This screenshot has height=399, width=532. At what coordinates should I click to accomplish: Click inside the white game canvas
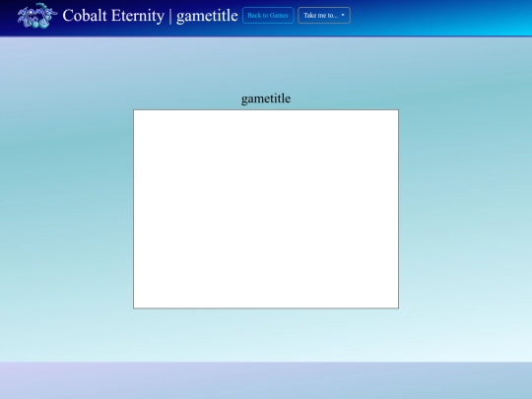click(266, 209)
